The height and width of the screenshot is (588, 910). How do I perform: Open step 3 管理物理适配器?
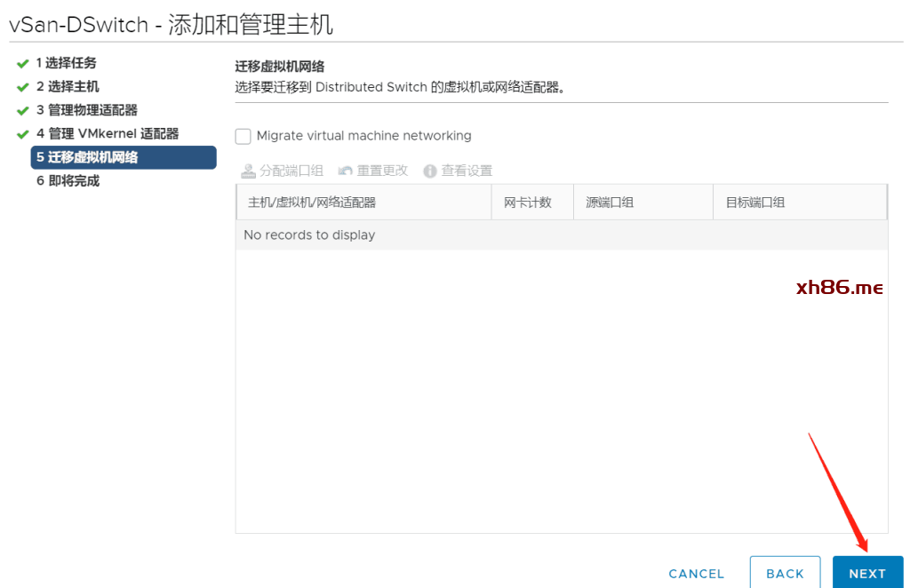(87, 110)
